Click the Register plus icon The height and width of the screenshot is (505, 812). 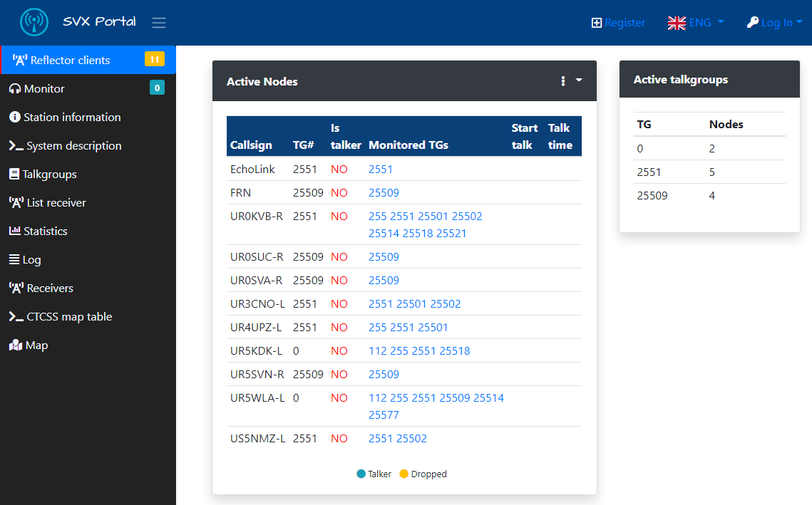[597, 23]
